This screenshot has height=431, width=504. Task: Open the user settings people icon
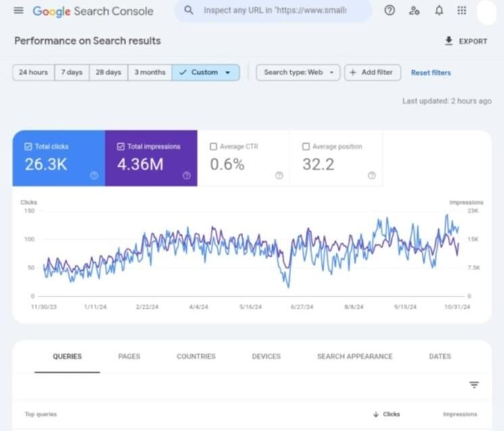click(414, 11)
